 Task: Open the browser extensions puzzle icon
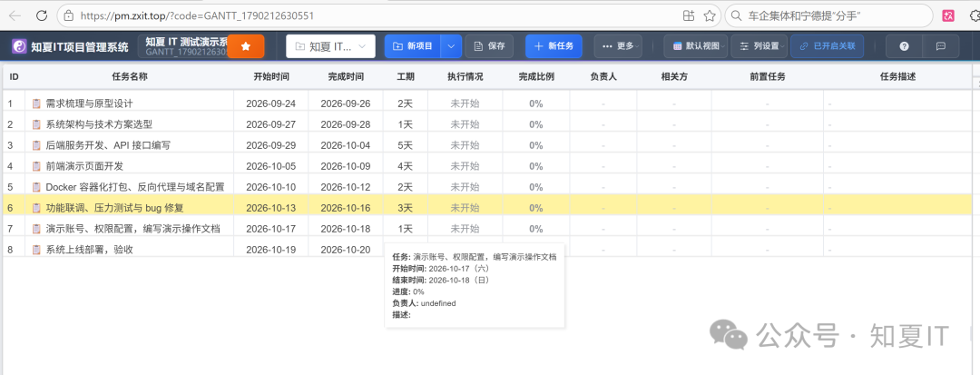[973, 15]
